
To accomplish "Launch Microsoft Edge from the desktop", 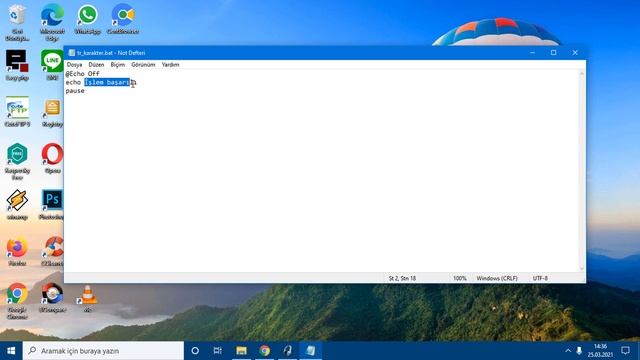I will point(52,22).
